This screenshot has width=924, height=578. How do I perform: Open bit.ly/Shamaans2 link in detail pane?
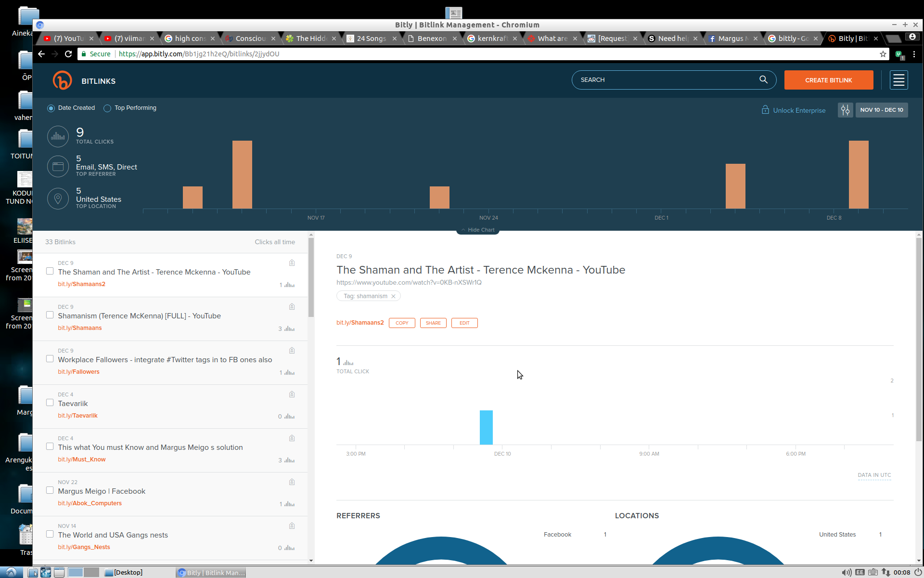[x=360, y=323]
